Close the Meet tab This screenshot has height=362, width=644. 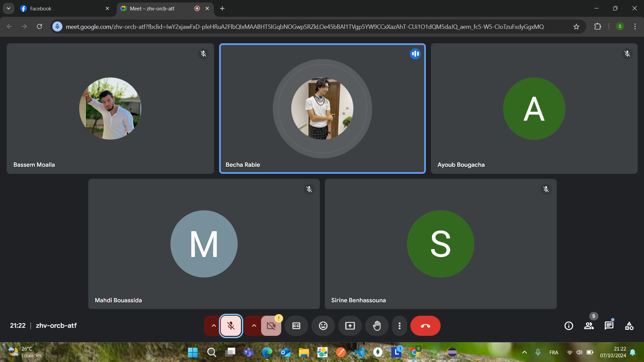click(x=207, y=8)
